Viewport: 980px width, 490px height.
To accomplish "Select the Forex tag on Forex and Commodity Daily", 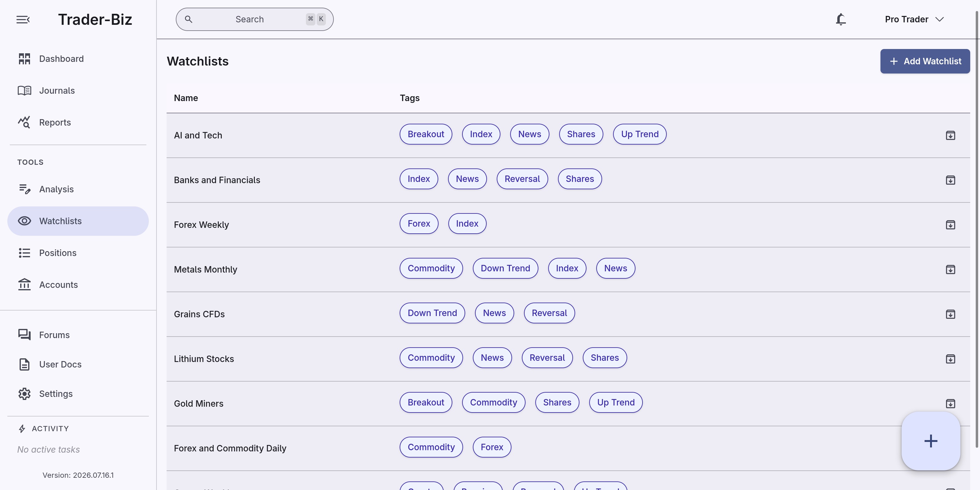I will [x=492, y=447].
